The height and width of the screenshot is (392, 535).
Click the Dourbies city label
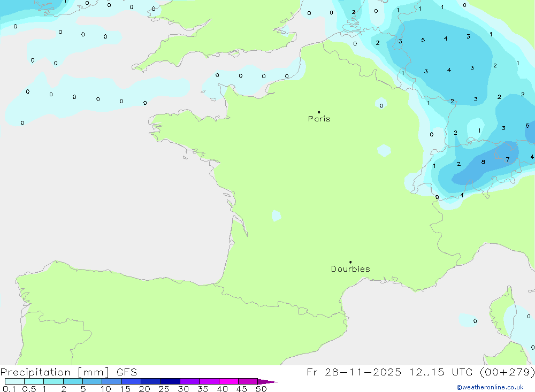click(x=350, y=269)
